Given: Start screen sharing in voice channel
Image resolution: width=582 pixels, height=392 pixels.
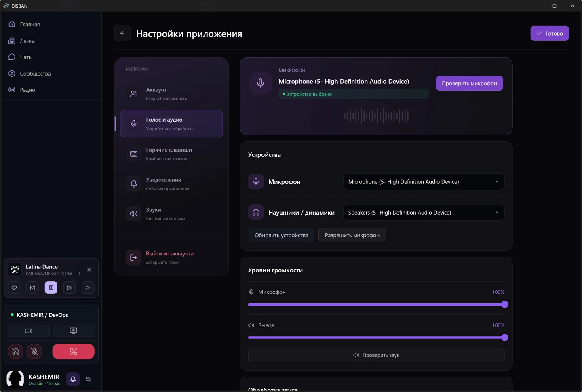Looking at the screenshot, I should (73, 331).
